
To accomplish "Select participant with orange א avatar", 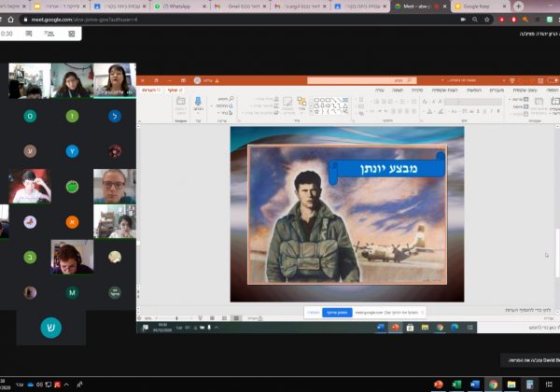I will [72, 222].
